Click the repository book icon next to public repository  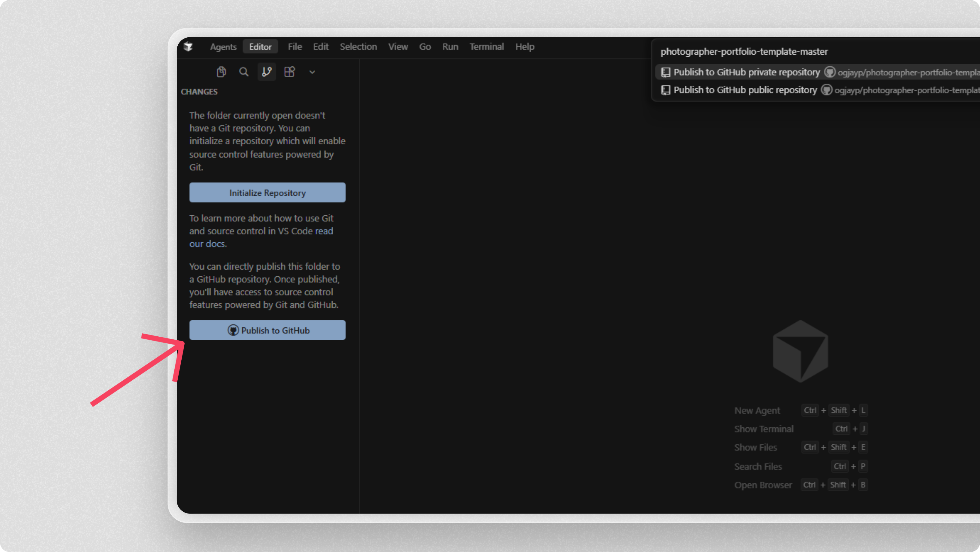tap(666, 90)
